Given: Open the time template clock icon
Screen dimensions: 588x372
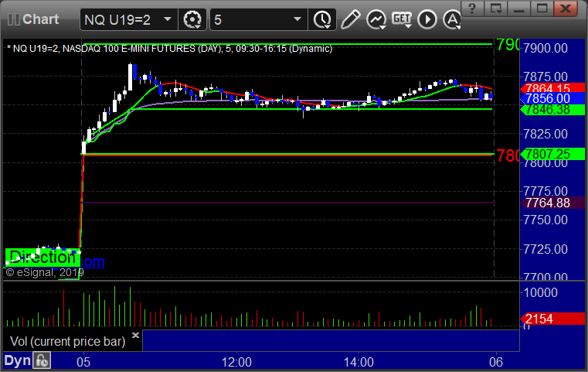Looking at the screenshot, I should pos(322,19).
